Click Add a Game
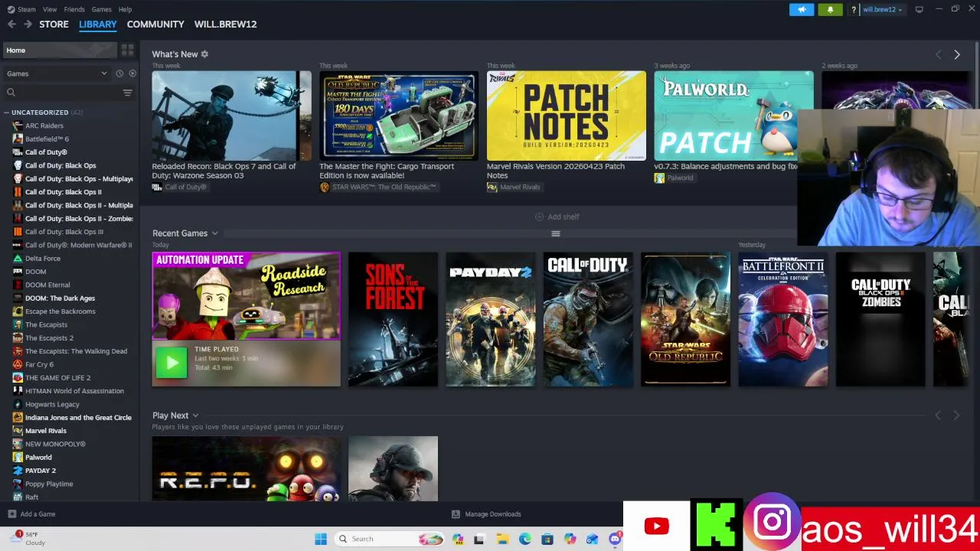Screen dimensions: 980x551 click(x=31, y=514)
